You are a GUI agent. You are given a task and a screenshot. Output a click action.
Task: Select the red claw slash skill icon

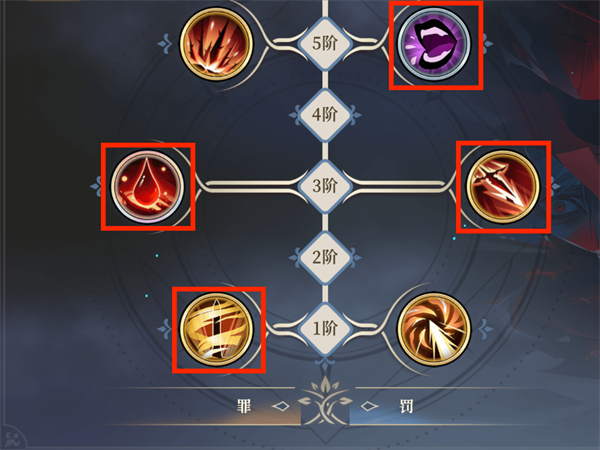point(216,44)
